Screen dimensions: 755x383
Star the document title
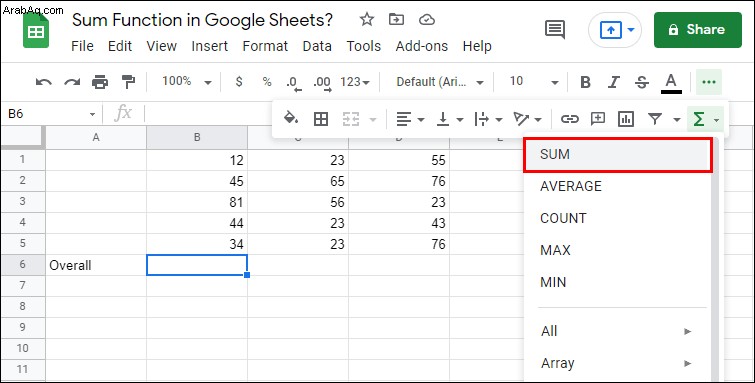(x=367, y=20)
